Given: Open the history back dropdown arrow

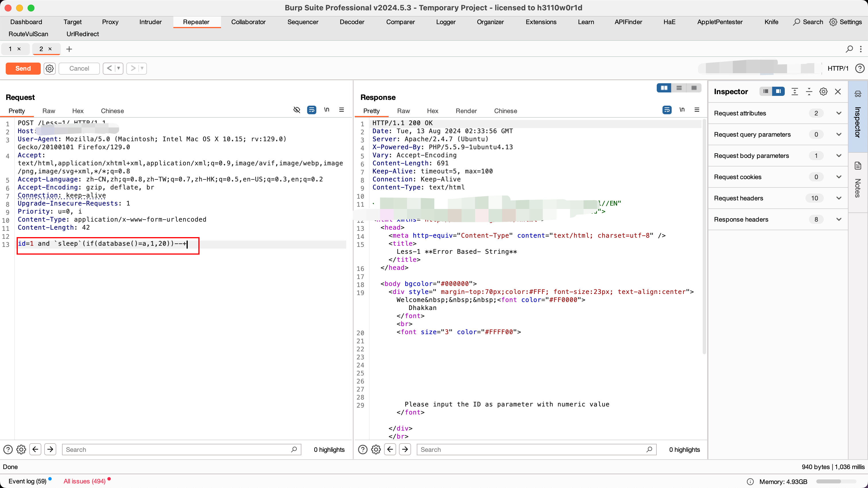Looking at the screenshot, I should tap(119, 68).
